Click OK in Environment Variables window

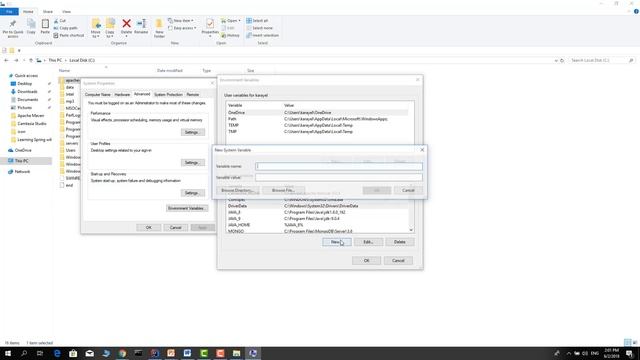tap(367, 260)
